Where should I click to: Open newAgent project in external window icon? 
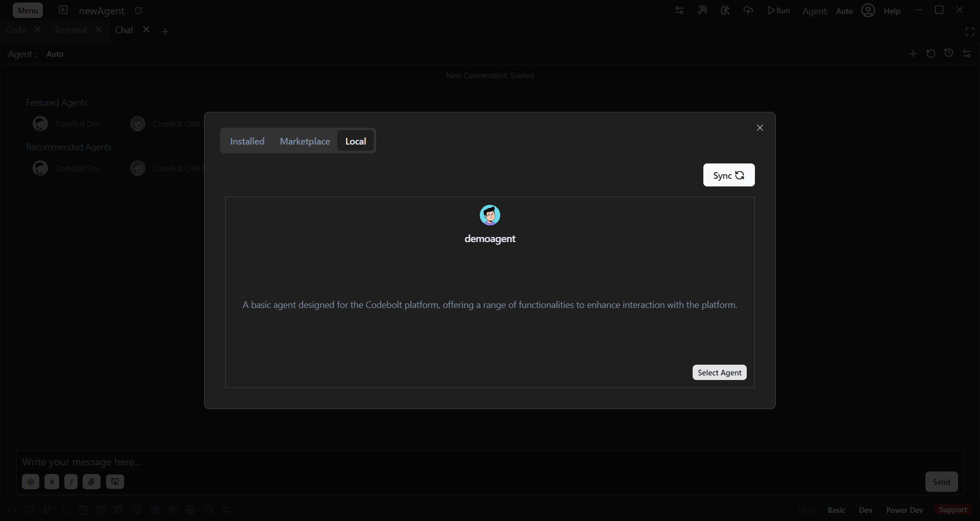click(x=138, y=10)
